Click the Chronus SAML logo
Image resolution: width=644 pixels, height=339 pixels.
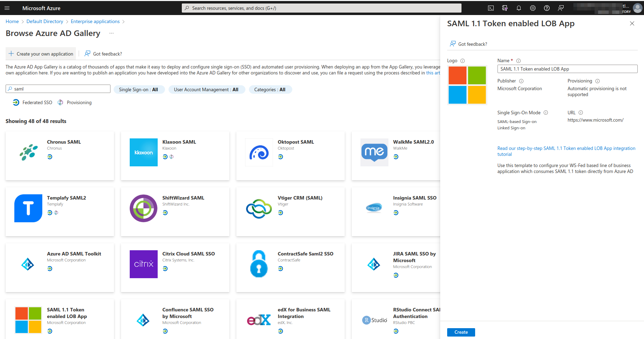click(28, 152)
